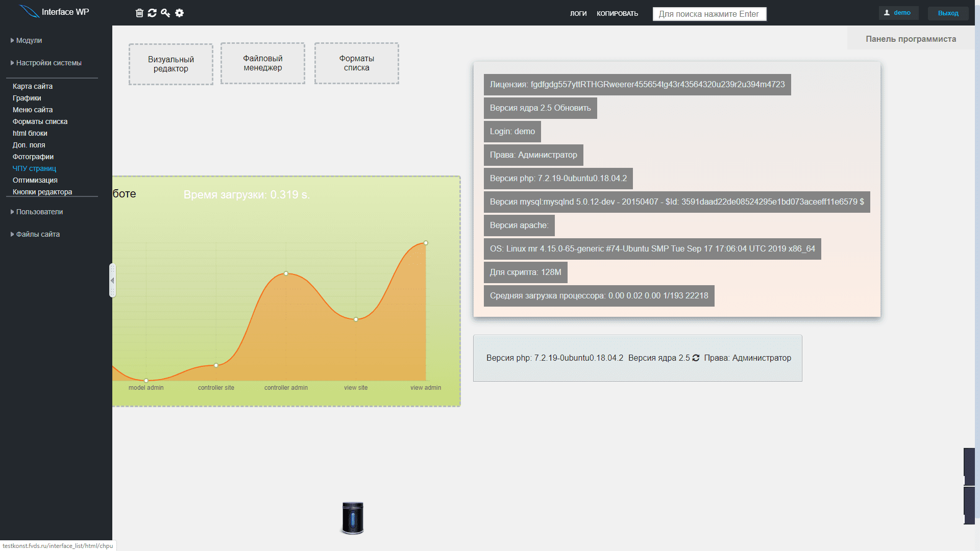Click the demo user profile icon

[887, 13]
